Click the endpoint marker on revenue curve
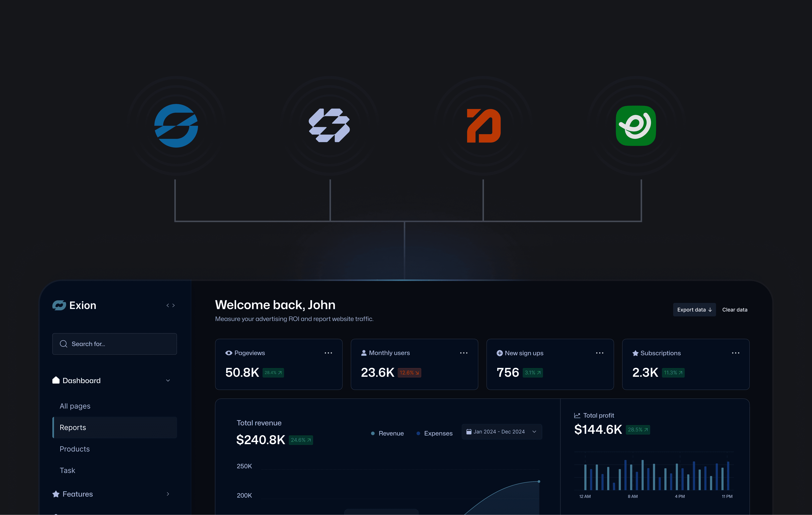 [x=539, y=482]
